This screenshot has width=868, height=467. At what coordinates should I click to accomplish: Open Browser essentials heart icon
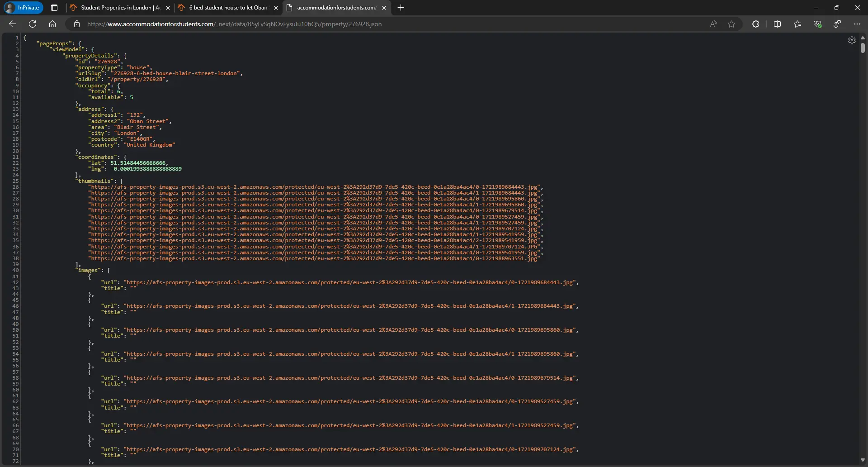(817, 24)
